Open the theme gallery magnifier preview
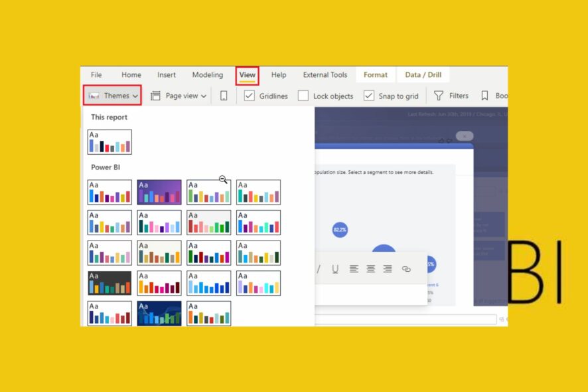The image size is (588, 392). pos(222,179)
